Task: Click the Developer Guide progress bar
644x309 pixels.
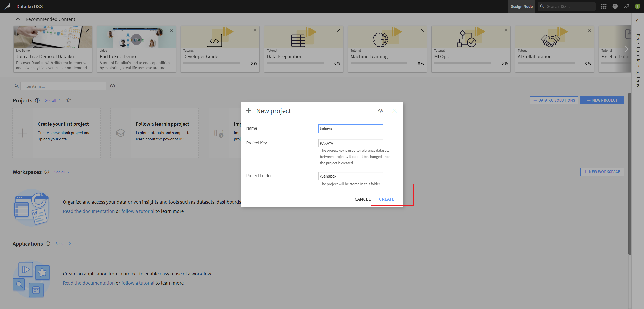Action: pyautogui.click(x=212, y=63)
